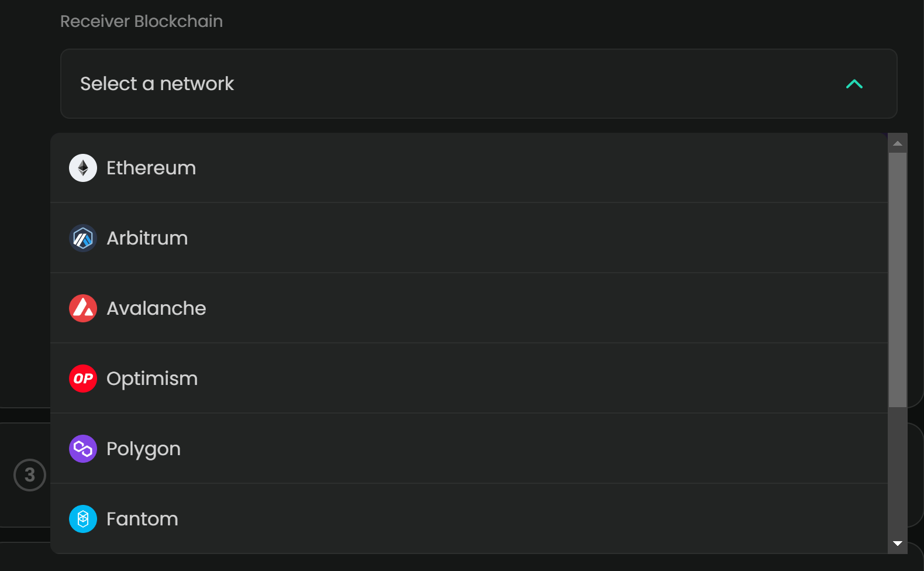Click the Arbitrum logo icon
924x571 pixels.
click(x=83, y=238)
